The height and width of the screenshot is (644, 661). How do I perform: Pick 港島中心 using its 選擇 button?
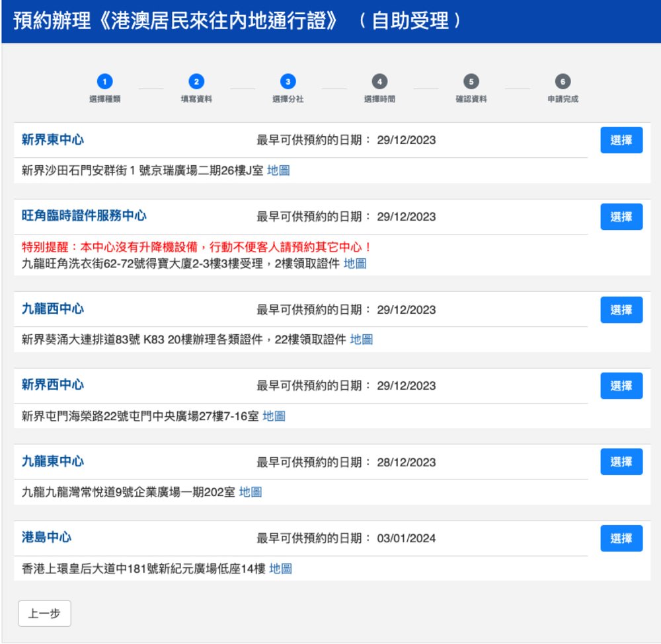tap(621, 538)
